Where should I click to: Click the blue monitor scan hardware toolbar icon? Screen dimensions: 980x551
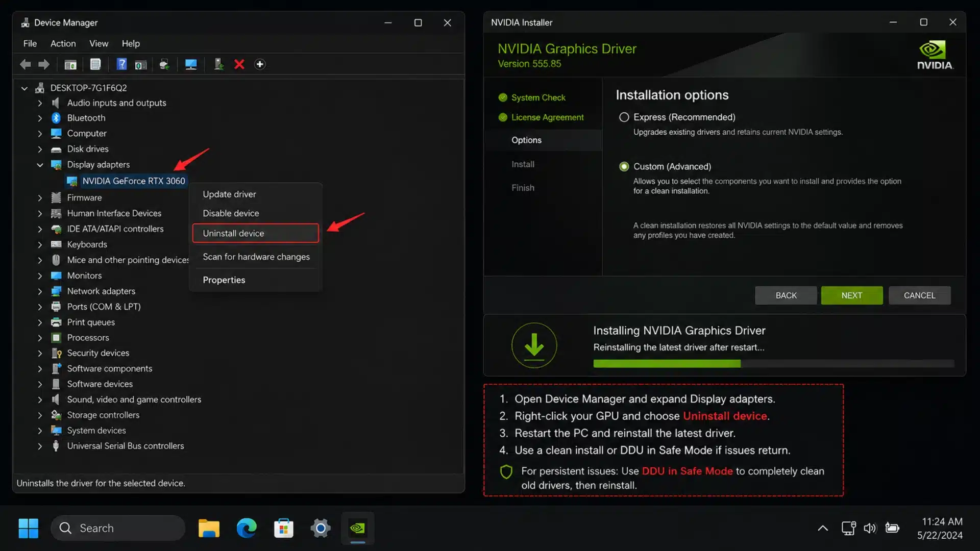pyautogui.click(x=191, y=64)
